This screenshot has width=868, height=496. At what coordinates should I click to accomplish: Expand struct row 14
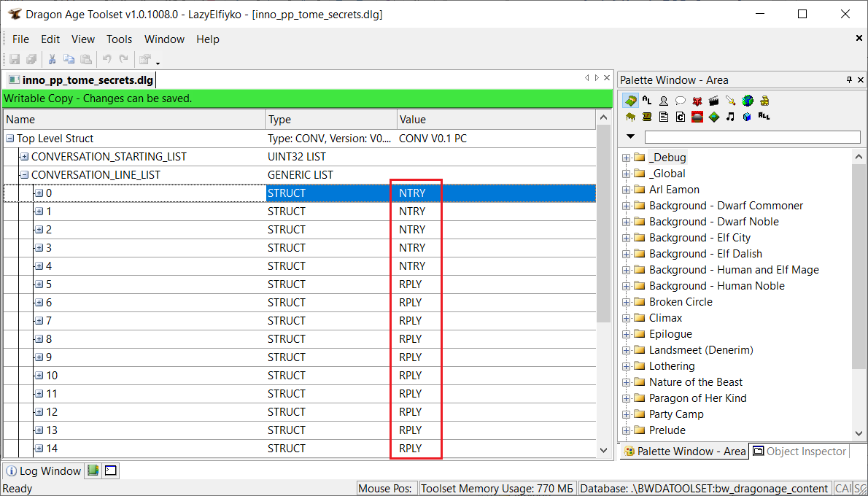(39, 449)
